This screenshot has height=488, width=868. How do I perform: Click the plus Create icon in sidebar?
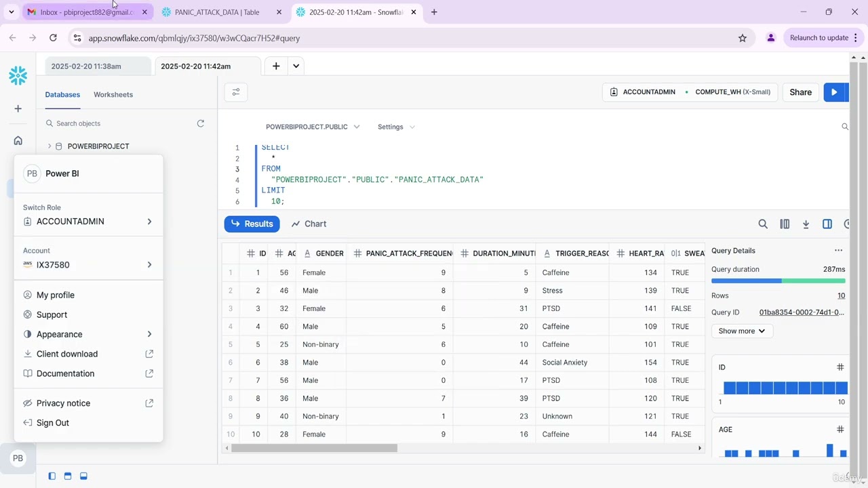(18, 108)
